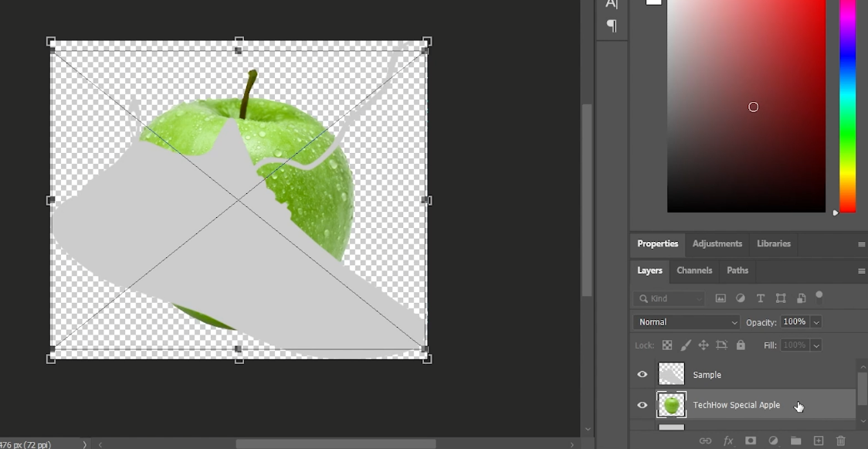Add a layer mask
The height and width of the screenshot is (449, 868).
point(750,440)
